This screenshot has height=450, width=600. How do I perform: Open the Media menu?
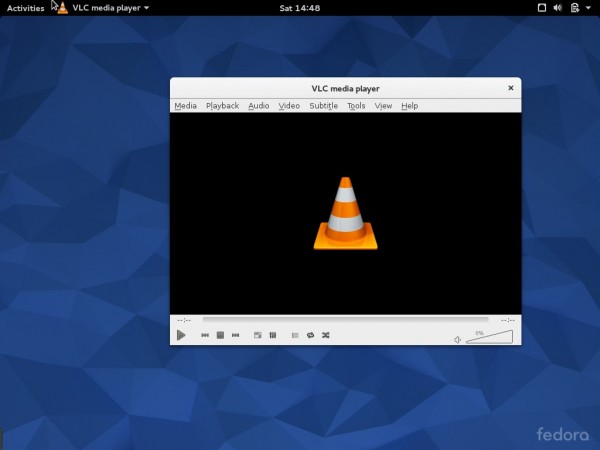[185, 106]
